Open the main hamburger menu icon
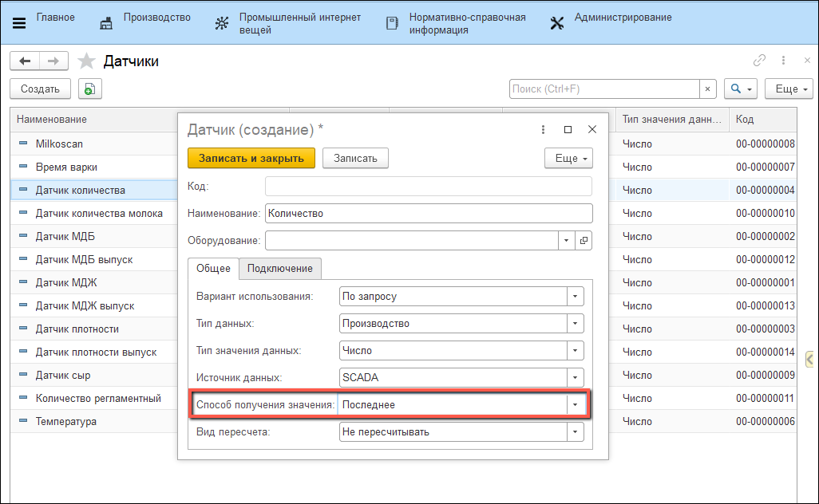The height and width of the screenshot is (504, 819). [x=19, y=23]
